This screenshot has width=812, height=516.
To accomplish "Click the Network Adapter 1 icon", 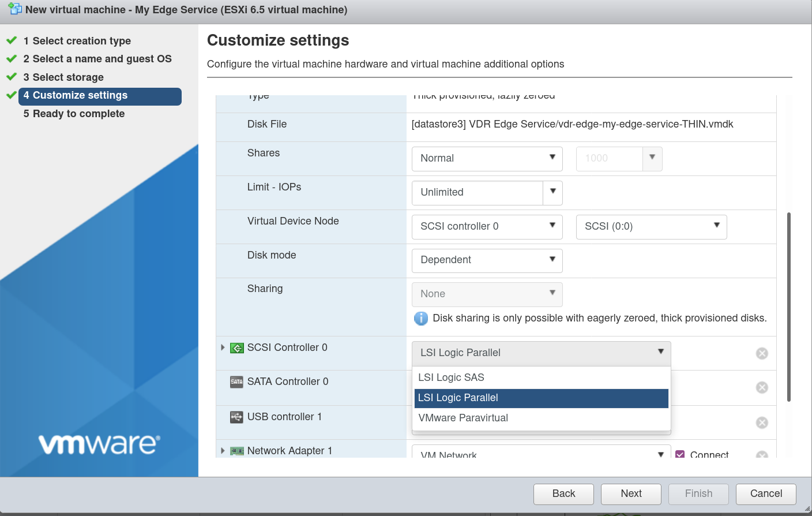I will (236, 451).
